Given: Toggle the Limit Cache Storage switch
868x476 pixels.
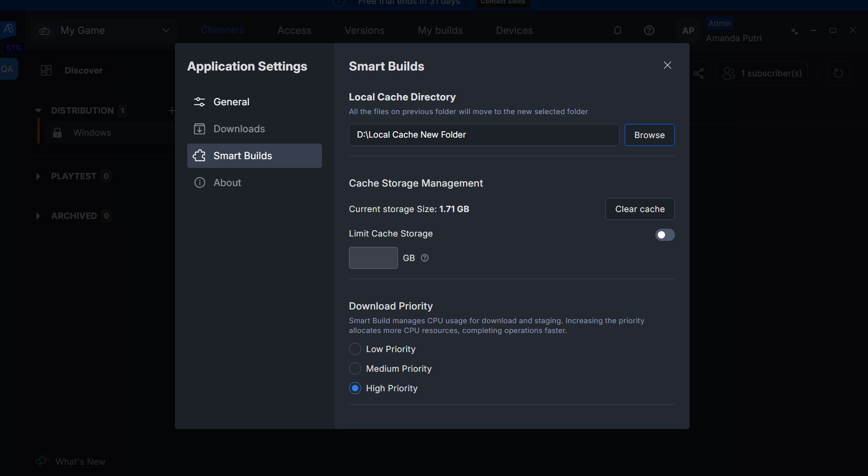Looking at the screenshot, I should click(x=665, y=235).
